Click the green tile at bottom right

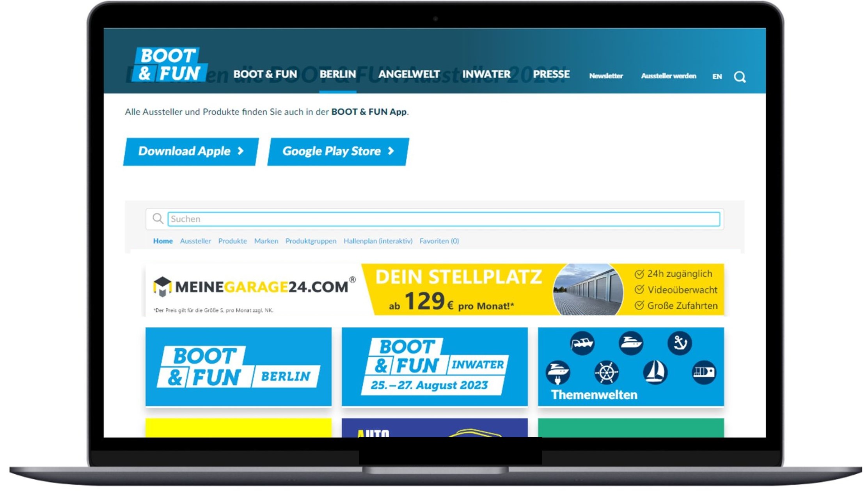pos(631,428)
